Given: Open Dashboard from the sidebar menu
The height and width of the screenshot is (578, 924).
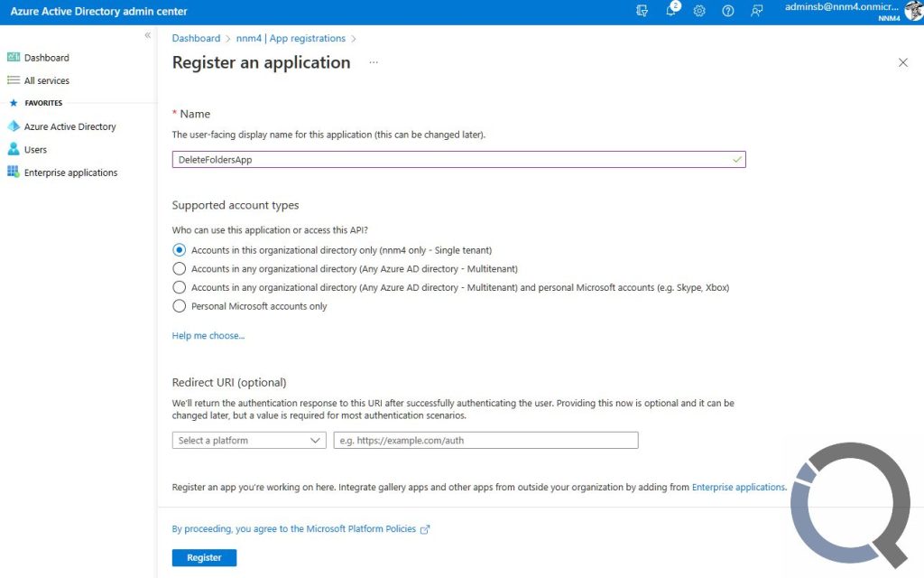Looking at the screenshot, I should pos(47,58).
